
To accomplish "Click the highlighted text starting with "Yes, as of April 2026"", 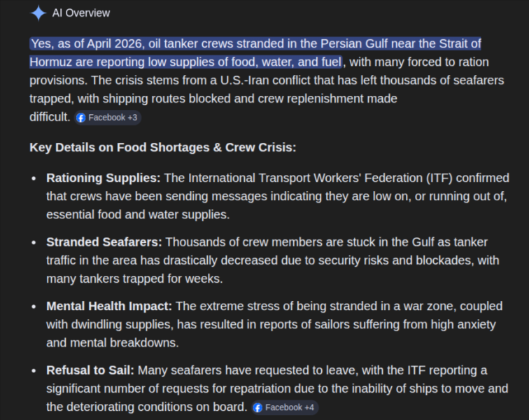I will 255,52.
